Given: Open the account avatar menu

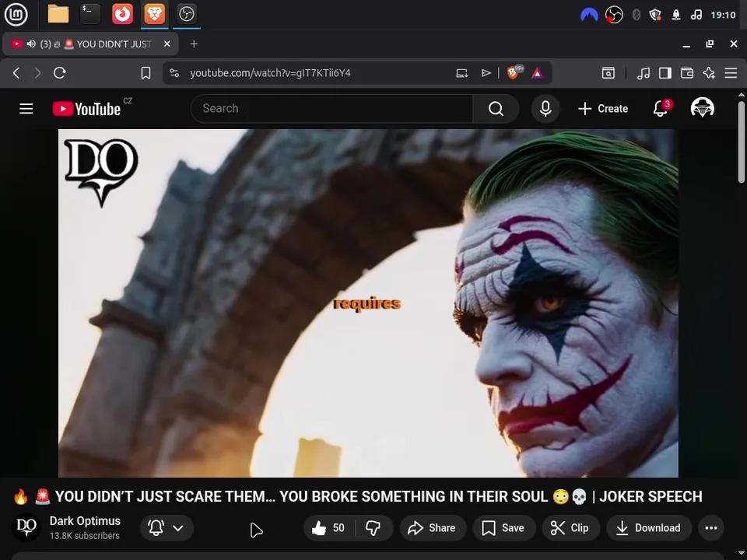Looking at the screenshot, I should [702, 107].
